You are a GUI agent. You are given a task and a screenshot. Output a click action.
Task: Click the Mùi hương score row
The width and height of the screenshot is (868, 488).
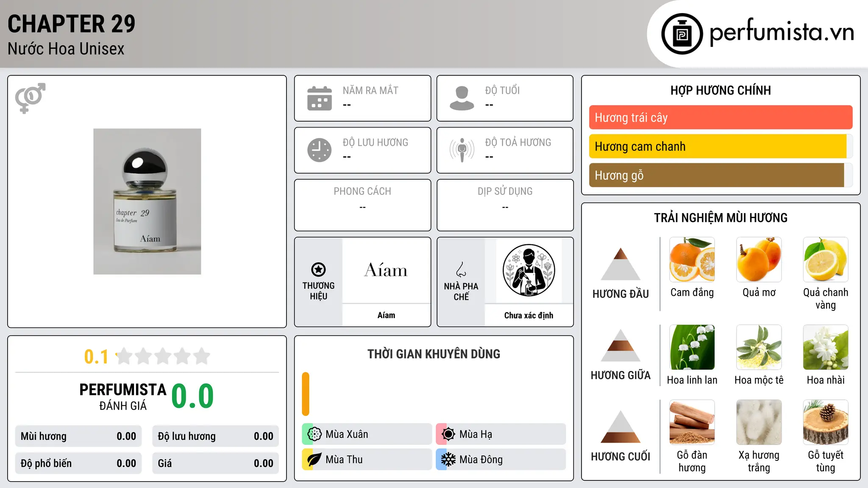coord(78,436)
